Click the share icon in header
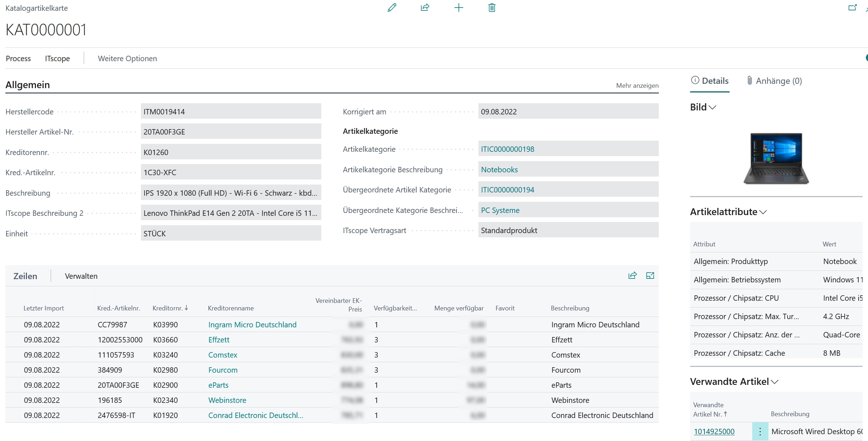The image size is (868, 441). click(x=425, y=8)
